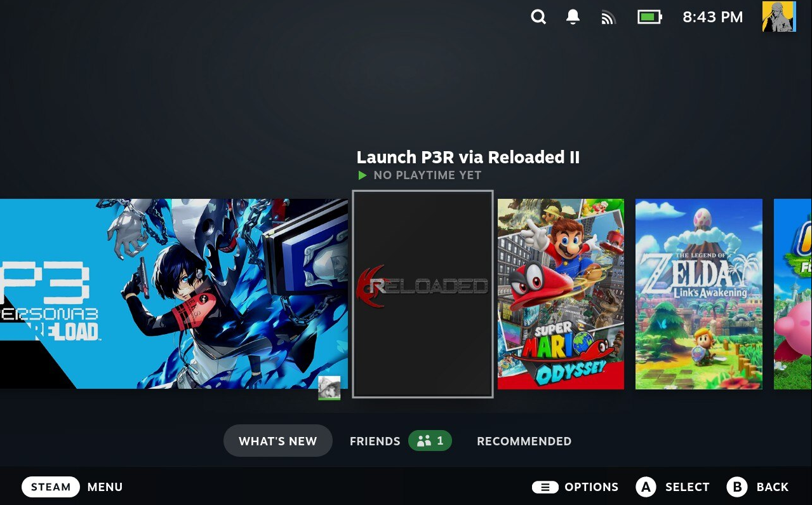The width and height of the screenshot is (812, 505).
Task: Click the battery indicator icon
Action: (x=649, y=17)
